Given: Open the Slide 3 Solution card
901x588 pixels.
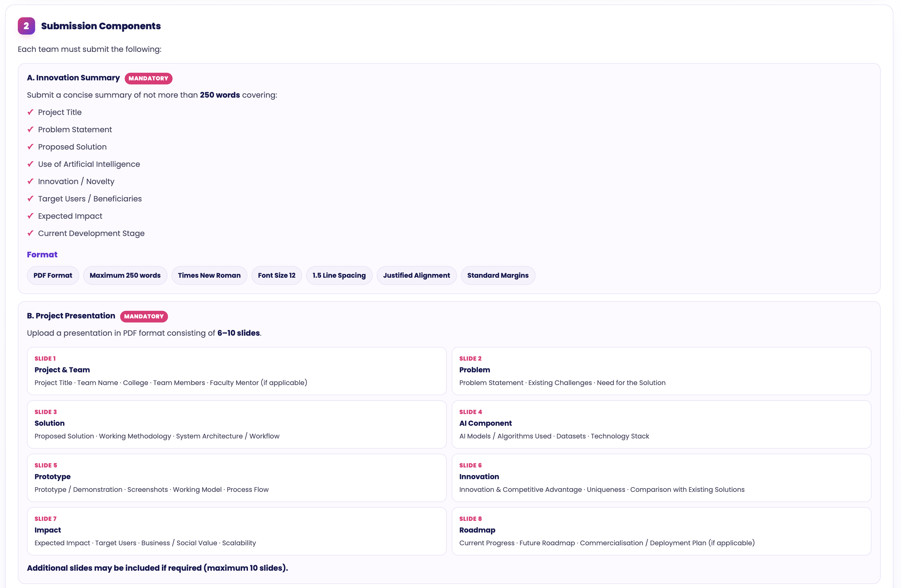Looking at the screenshot, I should (237, 424).
